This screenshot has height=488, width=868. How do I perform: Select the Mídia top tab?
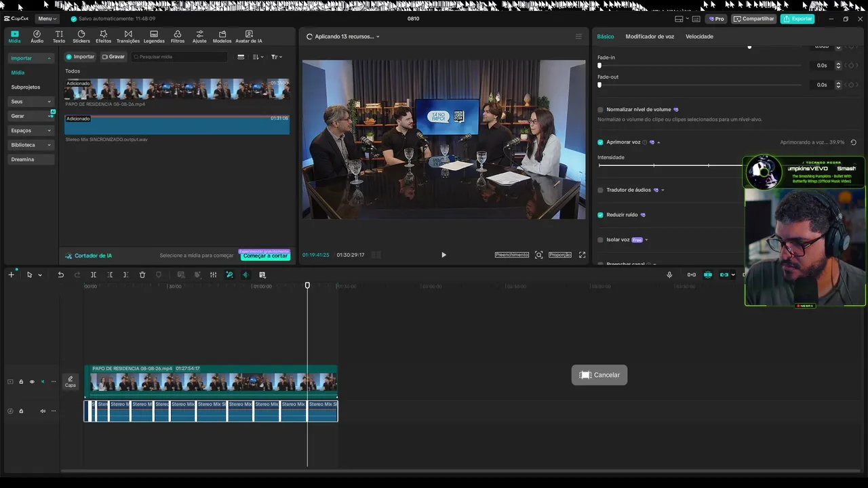14,37
